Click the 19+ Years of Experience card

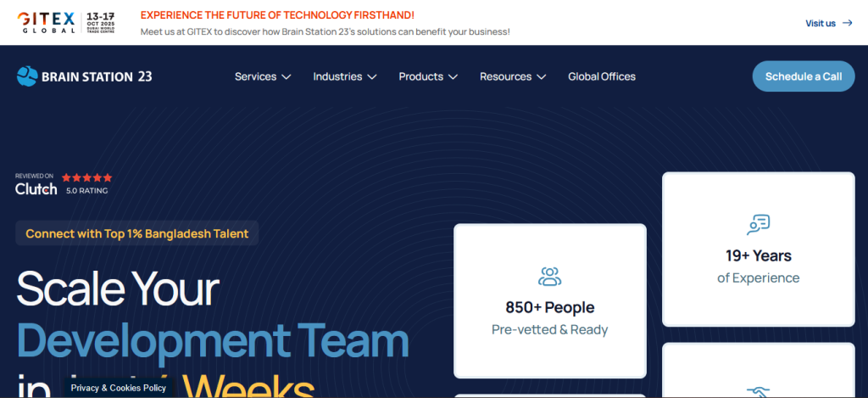(x=759, y=249)
